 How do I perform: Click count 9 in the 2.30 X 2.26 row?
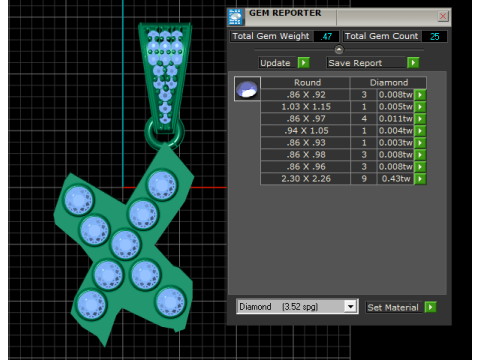click(x=364, y=179)
